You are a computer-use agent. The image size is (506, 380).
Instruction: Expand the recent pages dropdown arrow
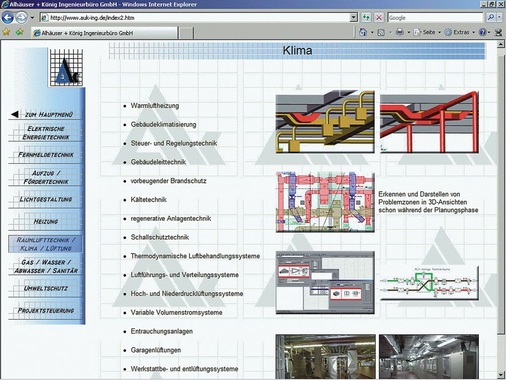click(x=32, y=18)
